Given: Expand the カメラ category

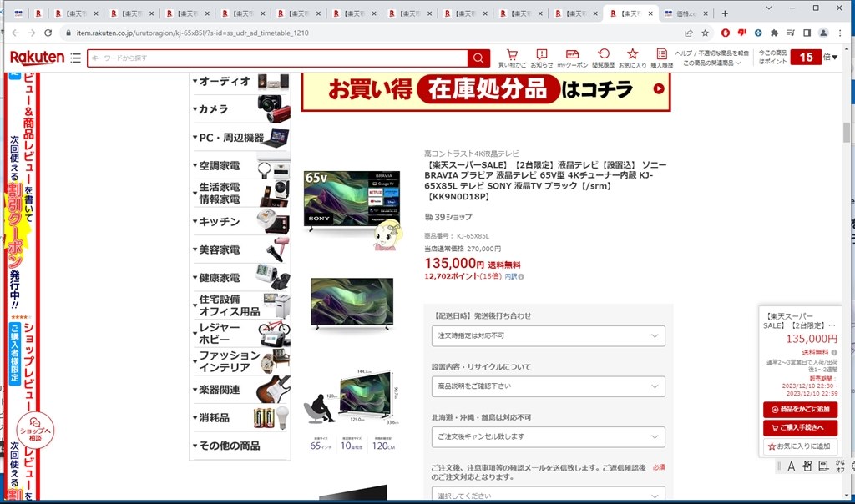Looking at the screenshot, I should pos(240,109).
